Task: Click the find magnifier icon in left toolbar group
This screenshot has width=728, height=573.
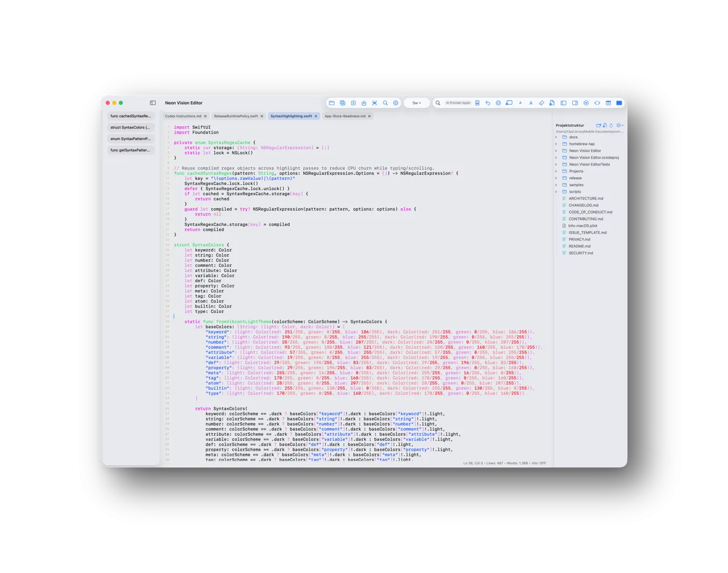Action: click(x=385, y=103)
